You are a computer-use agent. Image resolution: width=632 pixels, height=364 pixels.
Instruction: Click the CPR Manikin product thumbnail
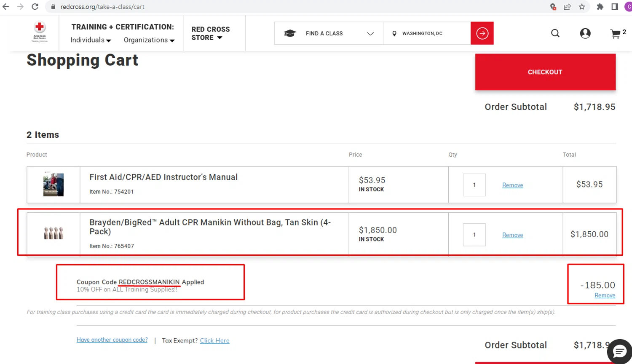(54, 234)
